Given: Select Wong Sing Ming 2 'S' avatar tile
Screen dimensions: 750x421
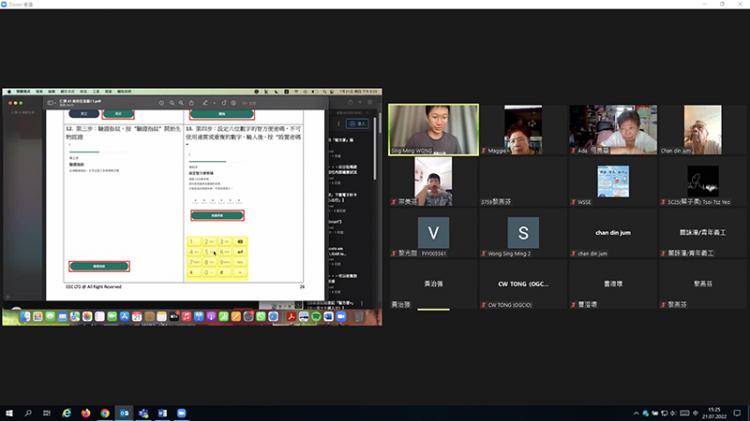Looking at the screenshot, I should [523, 233].
